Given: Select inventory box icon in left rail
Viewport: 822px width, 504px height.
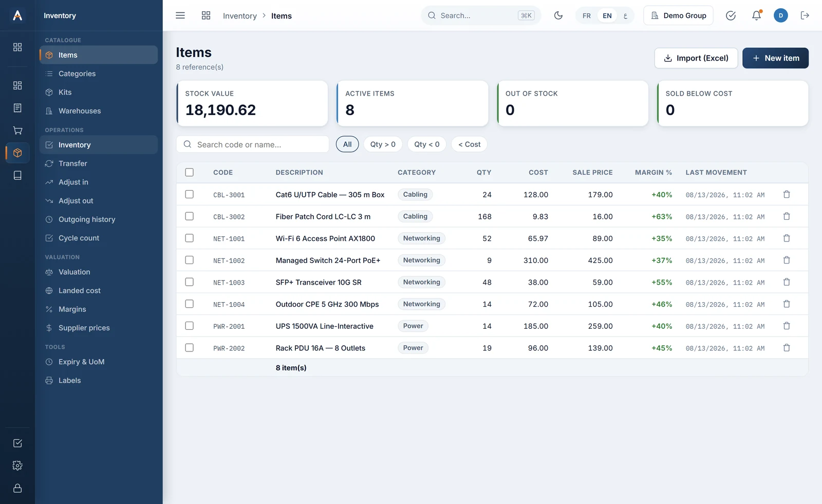Looking at the screenshot, I should (x=17, y=153).
